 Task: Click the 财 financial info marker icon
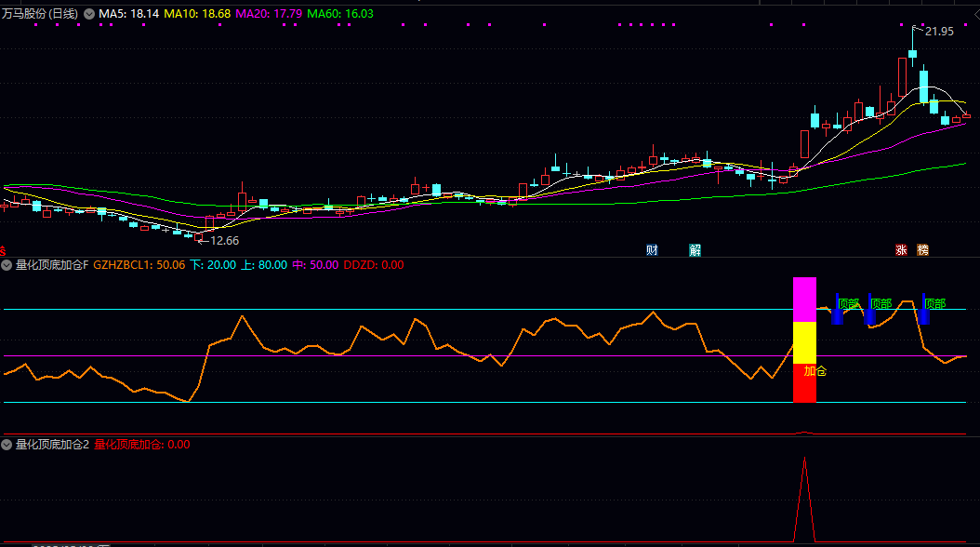point(653,249)
